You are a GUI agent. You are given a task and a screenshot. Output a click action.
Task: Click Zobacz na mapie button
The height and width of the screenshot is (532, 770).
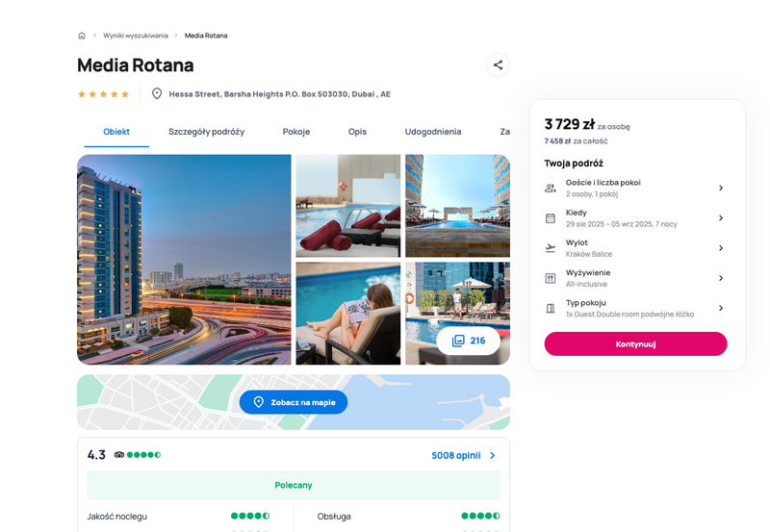click(294, 402)
